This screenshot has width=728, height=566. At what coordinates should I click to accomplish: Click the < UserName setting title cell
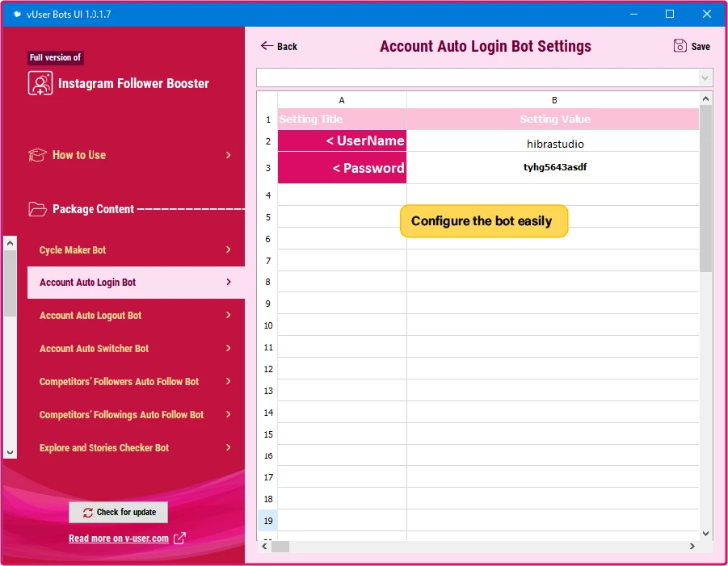pyautogui.click(x=342, y=140)
